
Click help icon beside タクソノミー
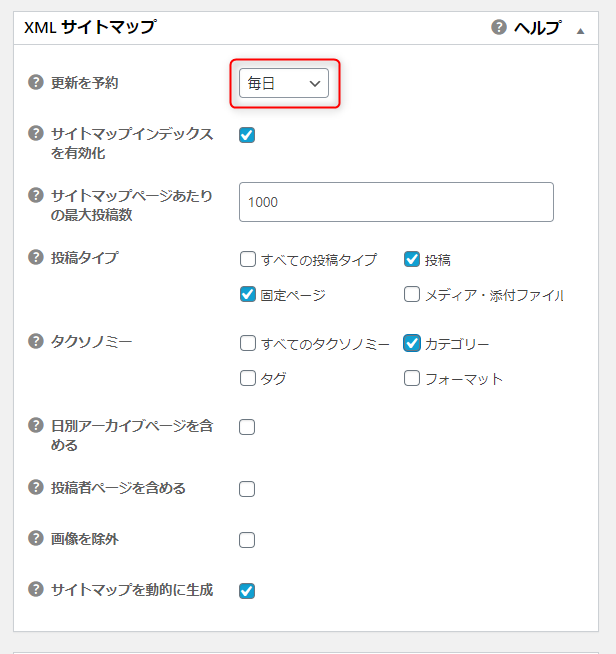pos(36,341)
